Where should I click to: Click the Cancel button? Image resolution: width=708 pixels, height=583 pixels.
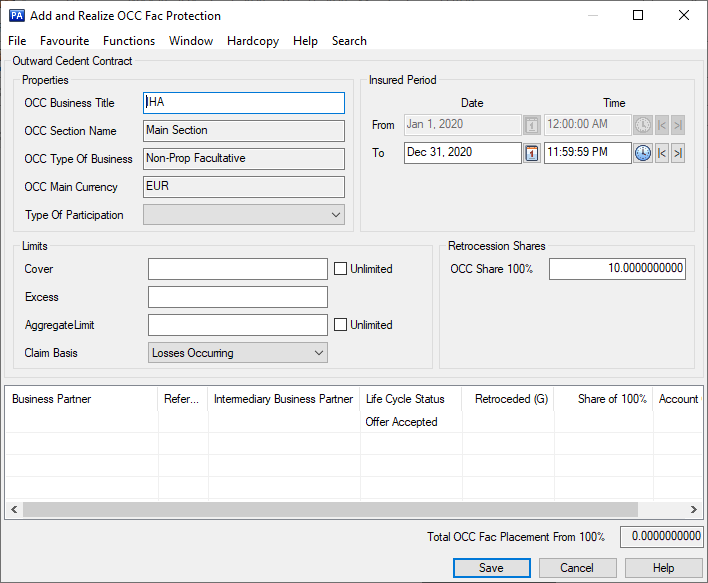577,568
